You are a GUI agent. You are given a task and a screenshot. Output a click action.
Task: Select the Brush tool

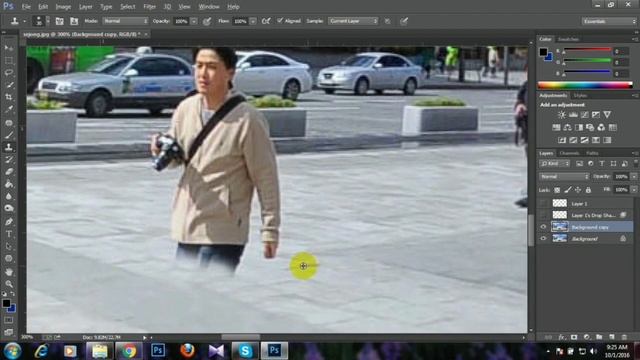(x=9, y=135)
